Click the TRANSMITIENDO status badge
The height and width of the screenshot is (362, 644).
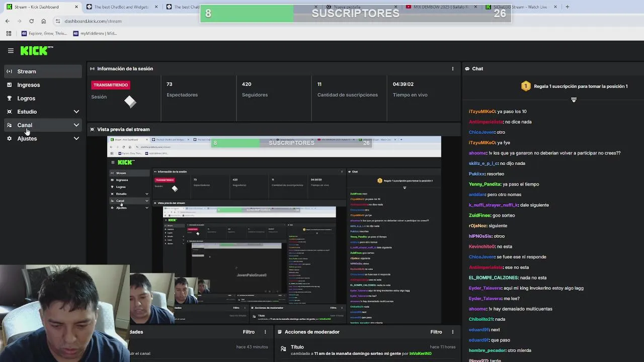coord(111,85)
